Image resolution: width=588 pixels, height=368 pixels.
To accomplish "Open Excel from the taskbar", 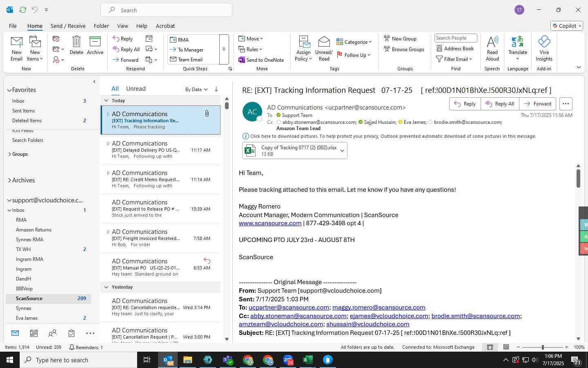I will click(307, 360).
